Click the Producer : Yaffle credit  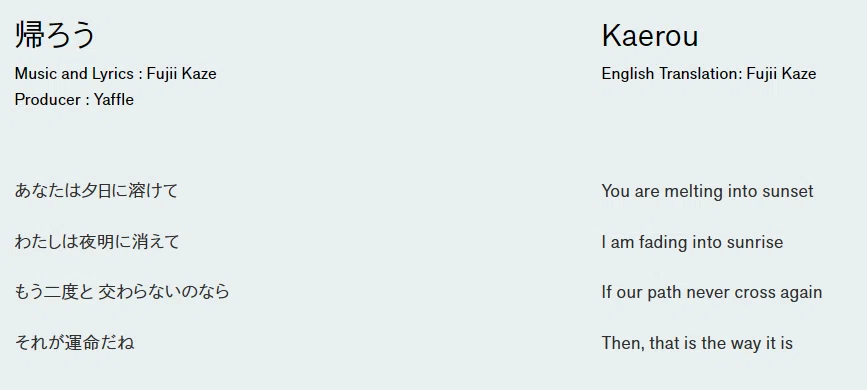[74, 100]
